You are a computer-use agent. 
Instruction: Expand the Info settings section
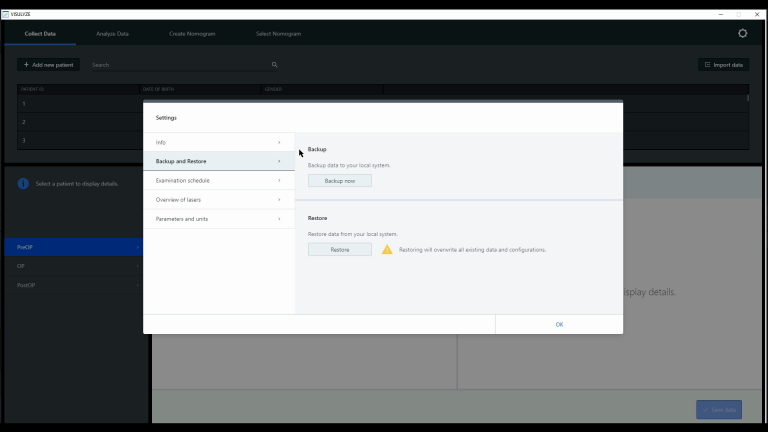[x=218, y=142]
